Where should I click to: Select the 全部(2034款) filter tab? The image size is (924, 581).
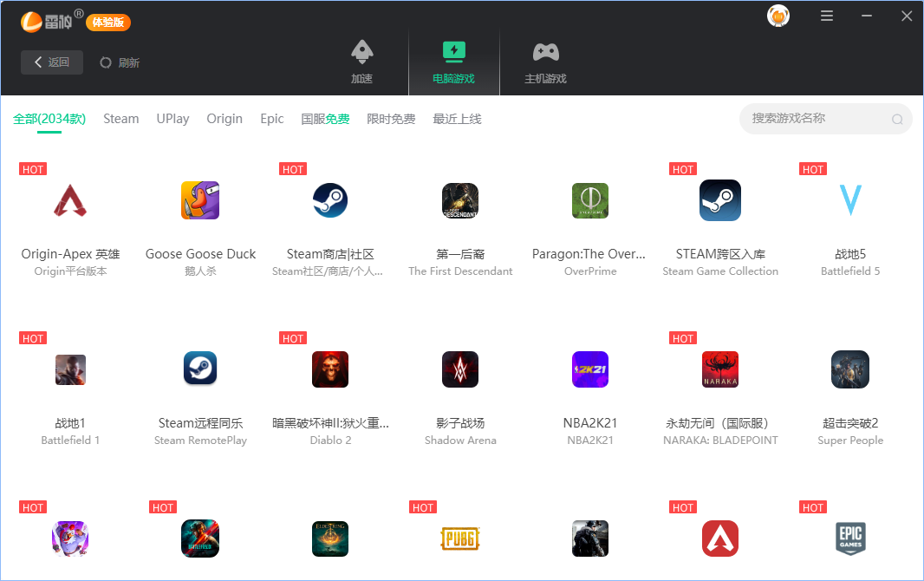click(49, 119)
